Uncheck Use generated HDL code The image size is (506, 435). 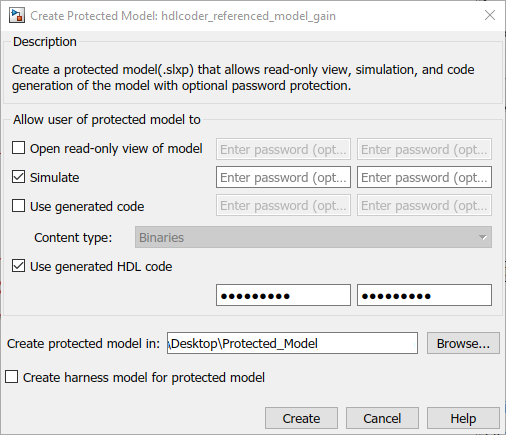(18, 266)
